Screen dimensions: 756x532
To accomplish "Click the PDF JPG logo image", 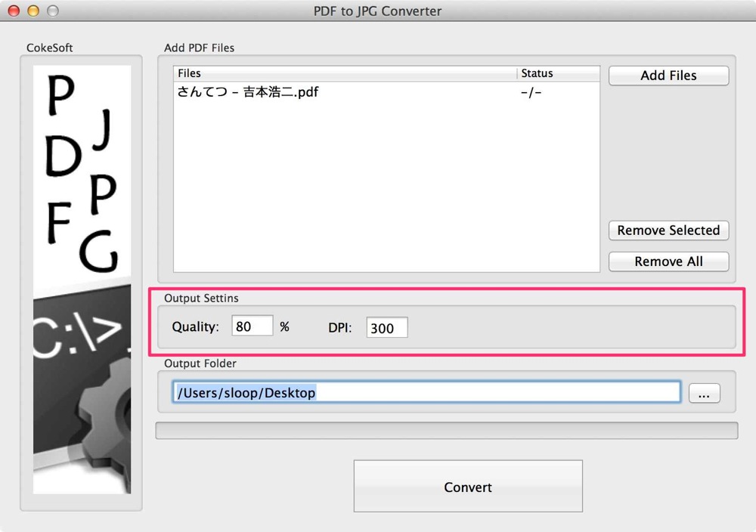I will pyautogui.click(x=82, y=174).
